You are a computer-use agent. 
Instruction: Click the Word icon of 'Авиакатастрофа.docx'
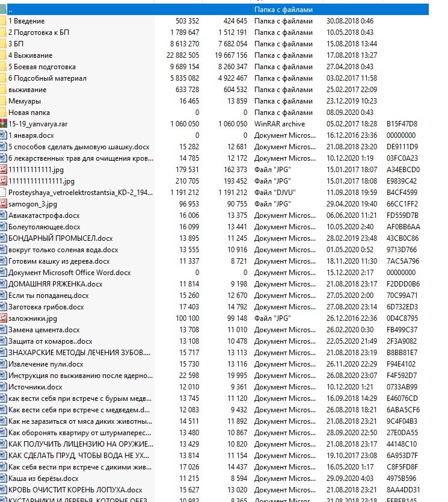[3, 215]
